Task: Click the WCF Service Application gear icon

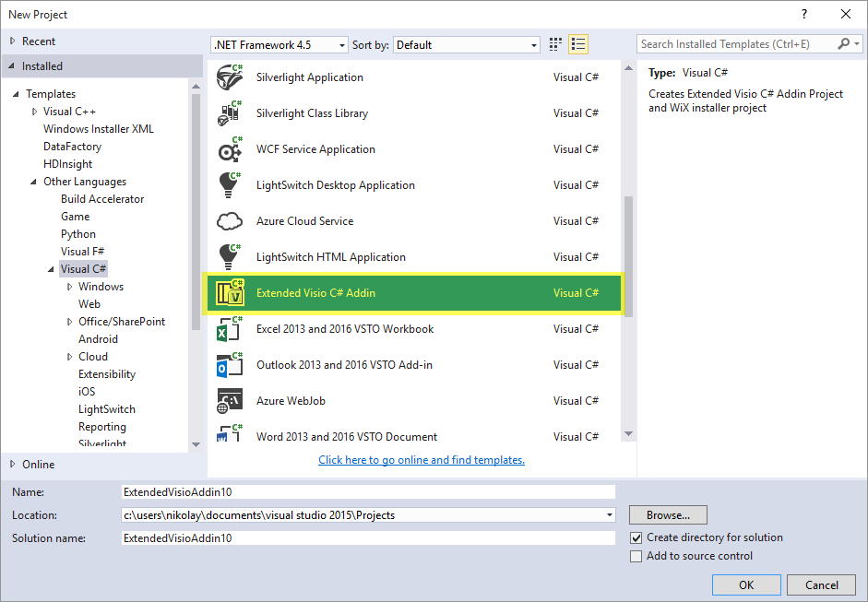Action: coord(230,148)
